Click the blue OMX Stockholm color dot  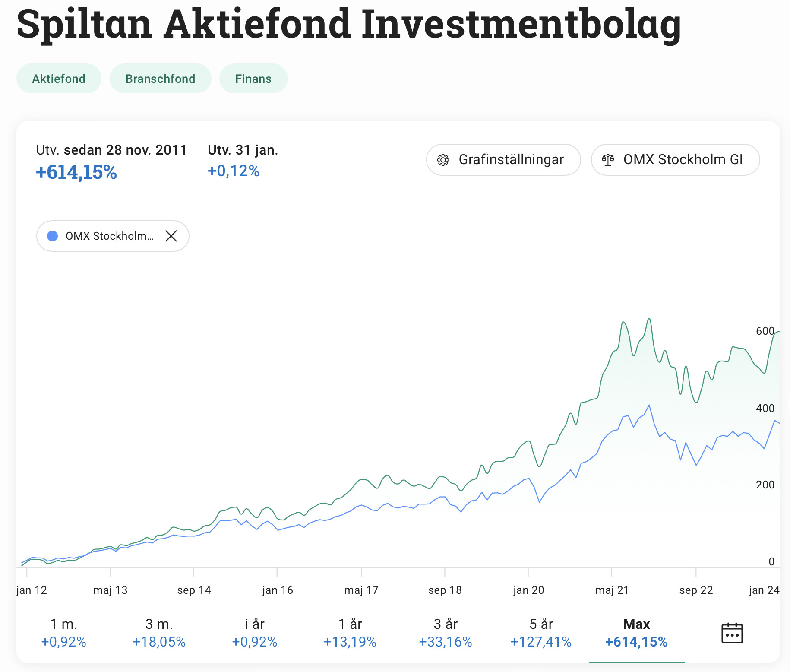tap(53, 236)
